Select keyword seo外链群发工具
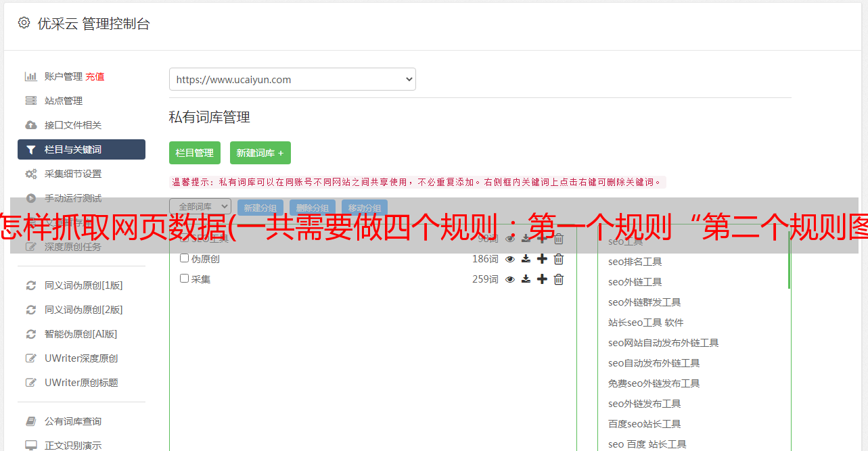The height and width of the screenshot is (451, 868). [645, 302]
